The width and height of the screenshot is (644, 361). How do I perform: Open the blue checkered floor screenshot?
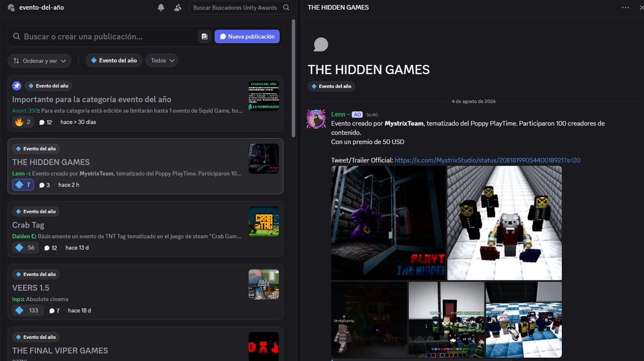pos(524,320)
